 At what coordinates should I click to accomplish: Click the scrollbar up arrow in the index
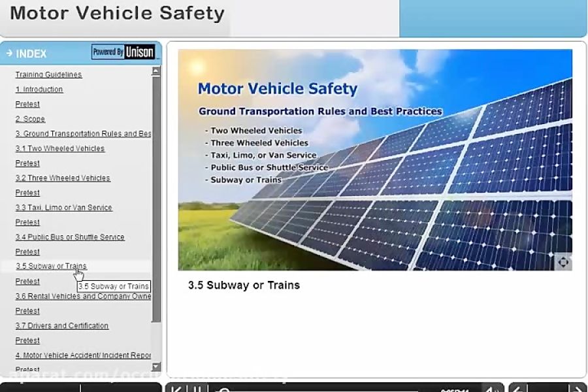[x=155, y=71]
